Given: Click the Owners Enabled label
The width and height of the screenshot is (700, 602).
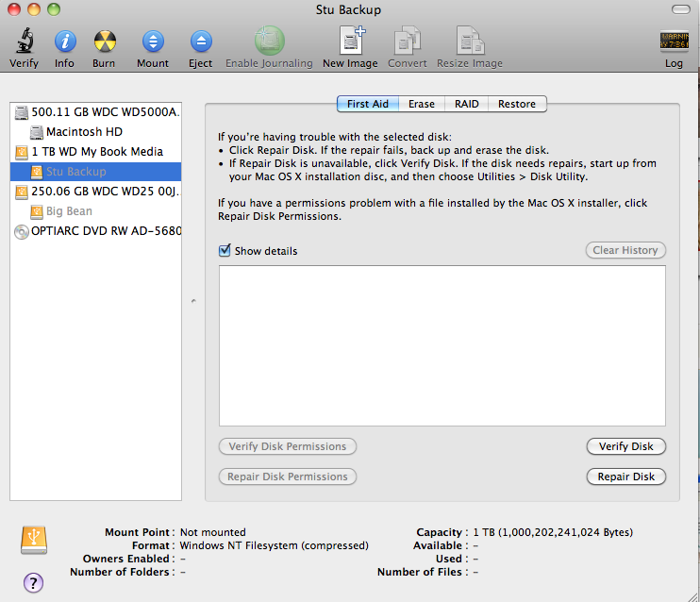Looking at the screenshot, I should pyautogui.click(x=125, y=559).
